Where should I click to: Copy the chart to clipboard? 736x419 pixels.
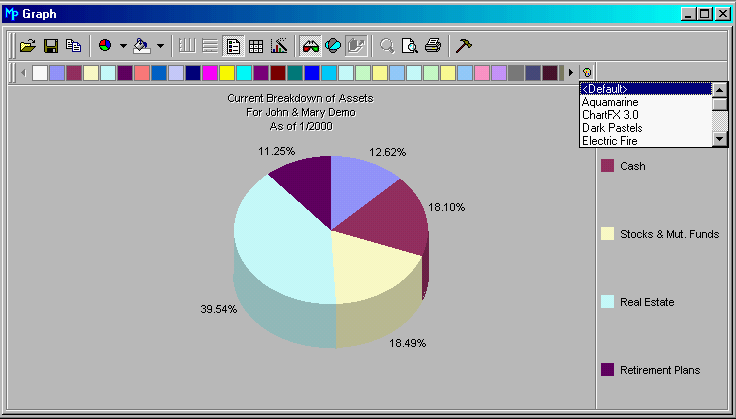tap(73, 46)
